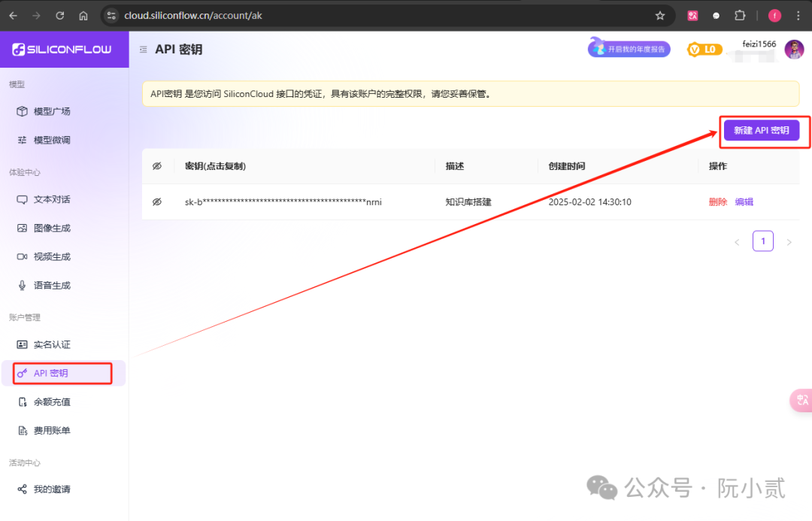The height and width of the screenshot is (521, 812).
Task: Open Chrome three-dot menu
Action: (798, 16)
